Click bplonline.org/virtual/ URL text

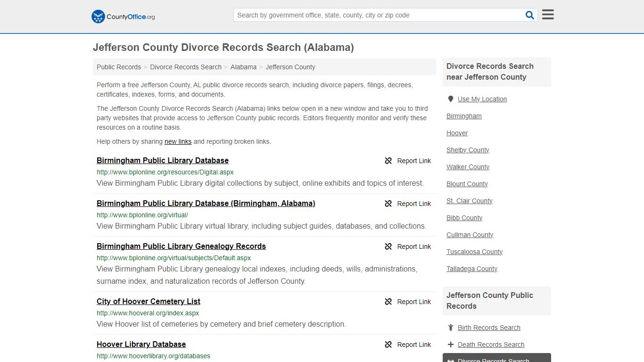[142, 215]
